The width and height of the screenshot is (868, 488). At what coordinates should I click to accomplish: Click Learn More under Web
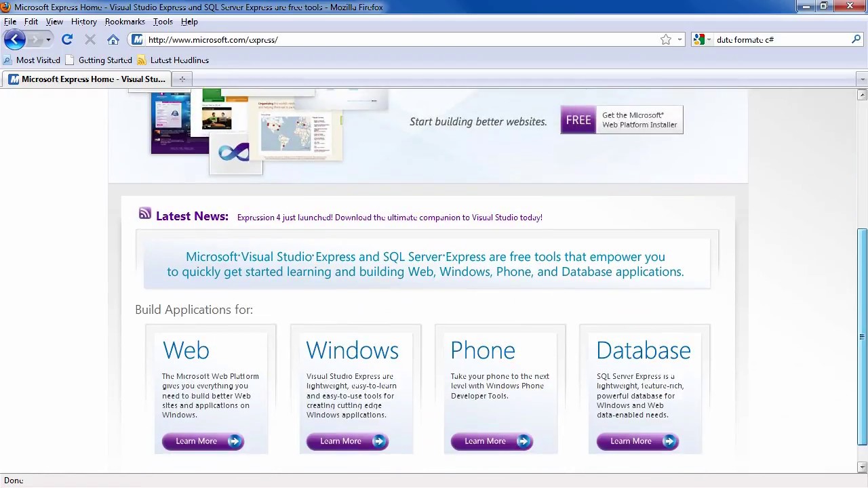tap(203, 441)
